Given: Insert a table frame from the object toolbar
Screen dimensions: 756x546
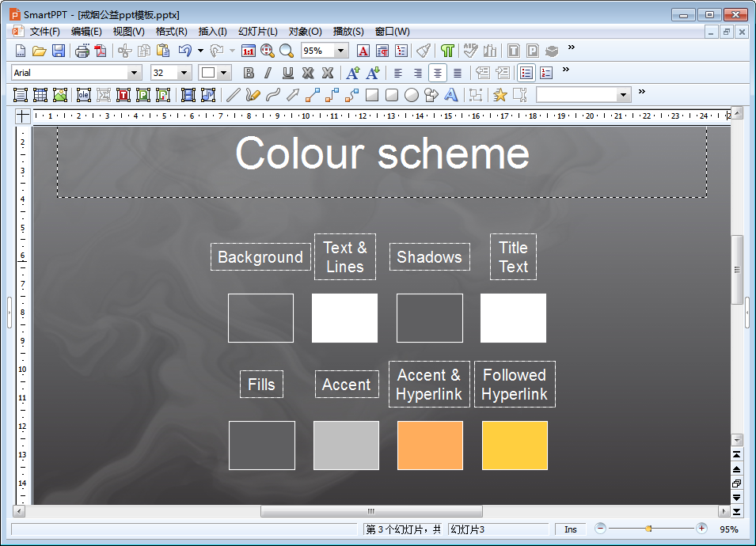Looking at the screenshot, I should (x=40, y=95).
